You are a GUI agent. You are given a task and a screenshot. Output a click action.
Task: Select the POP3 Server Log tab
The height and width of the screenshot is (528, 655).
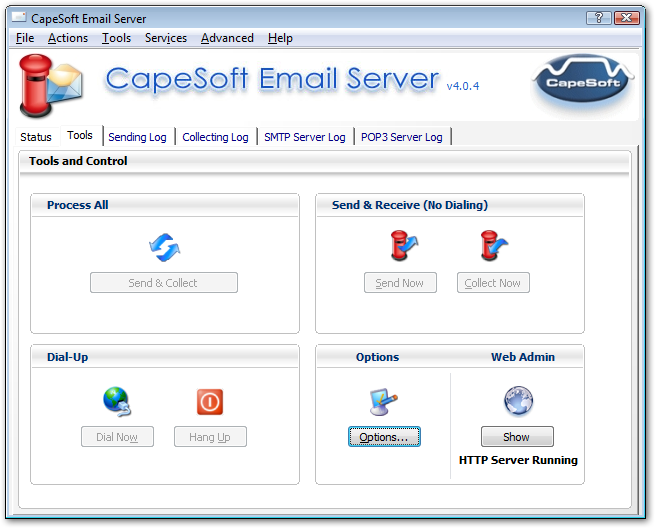(x=401, y=137)
